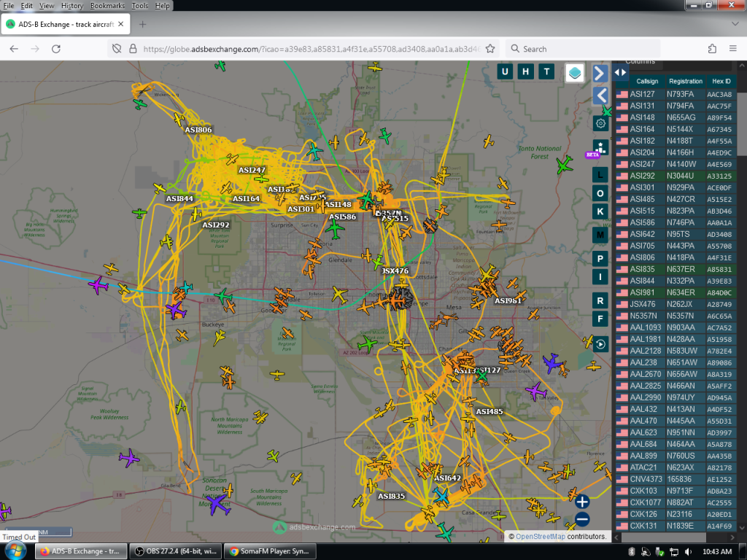This screenshot has width=747, height=560.
Task: Toggle the I map option
Action: point(600,276)
